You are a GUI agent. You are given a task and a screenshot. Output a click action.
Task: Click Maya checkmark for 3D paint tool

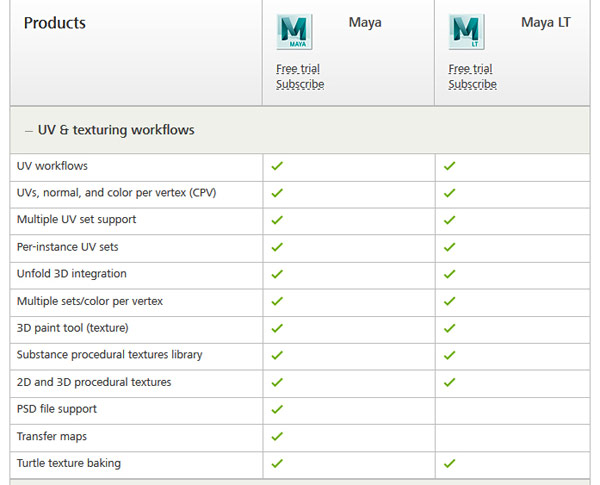[277, 328]
